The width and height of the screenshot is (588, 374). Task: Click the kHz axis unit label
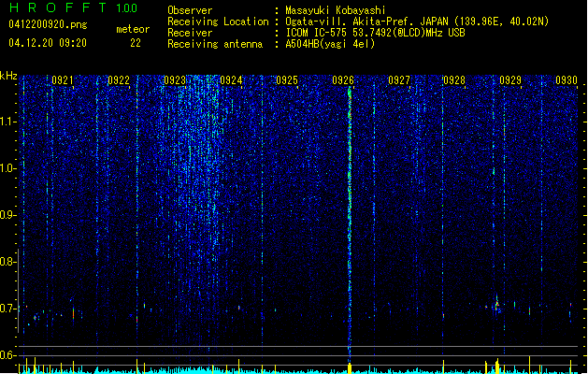pos(8,76)
